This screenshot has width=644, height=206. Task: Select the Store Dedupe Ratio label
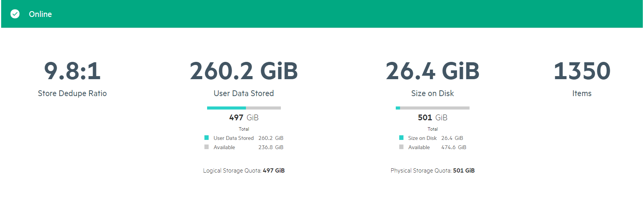[72, 93]
